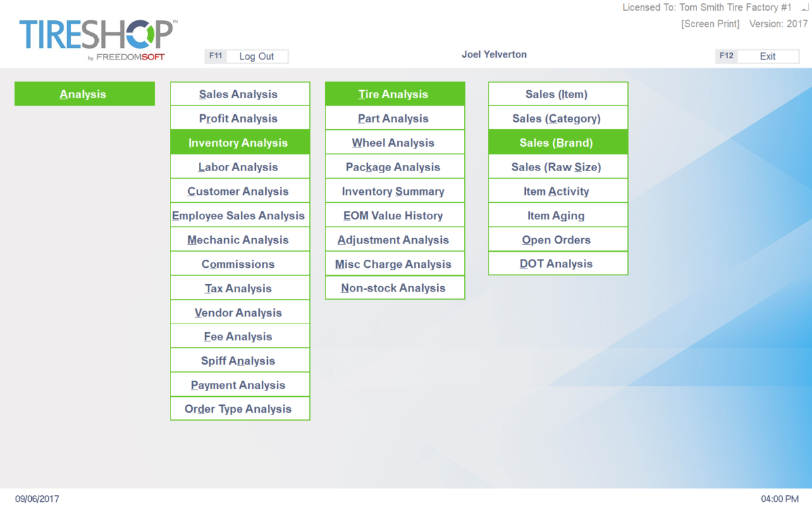Select Customer Analysis option
Screen dimensions: 812x506
240,191
